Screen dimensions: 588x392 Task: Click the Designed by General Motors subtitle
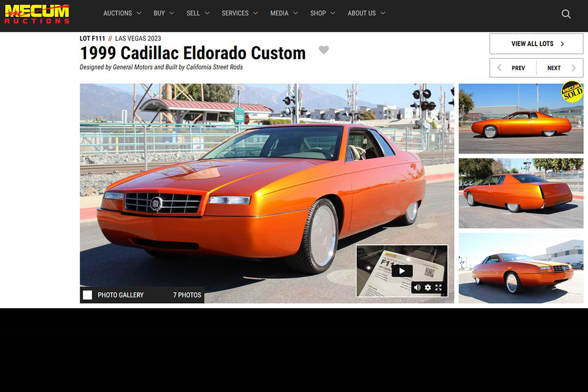(x=161, y=67)
